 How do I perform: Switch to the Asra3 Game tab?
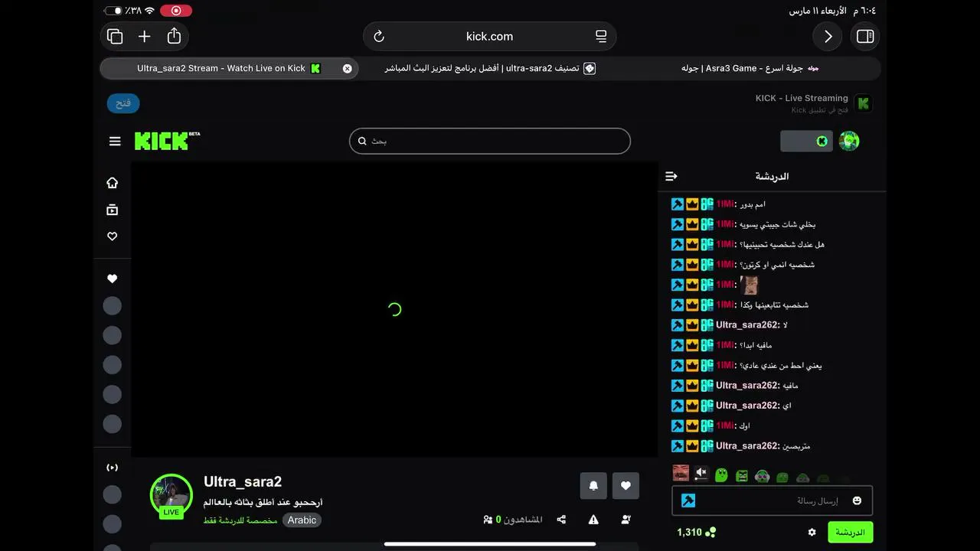tap(750, 68)
